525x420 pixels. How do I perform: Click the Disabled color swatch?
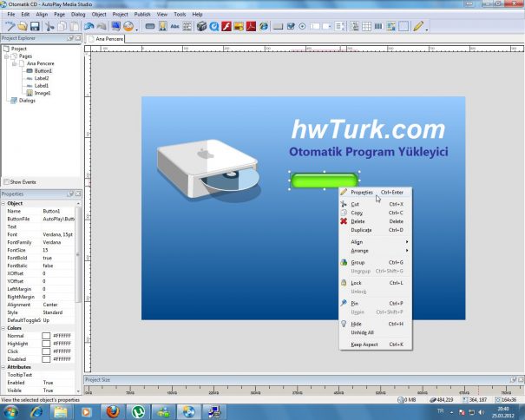pos(46,359)
